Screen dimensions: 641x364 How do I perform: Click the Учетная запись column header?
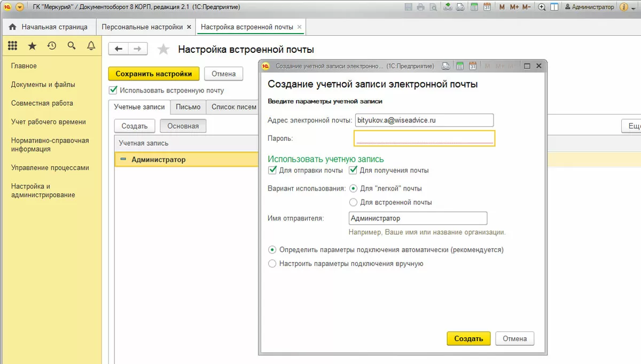click(186, 143)
